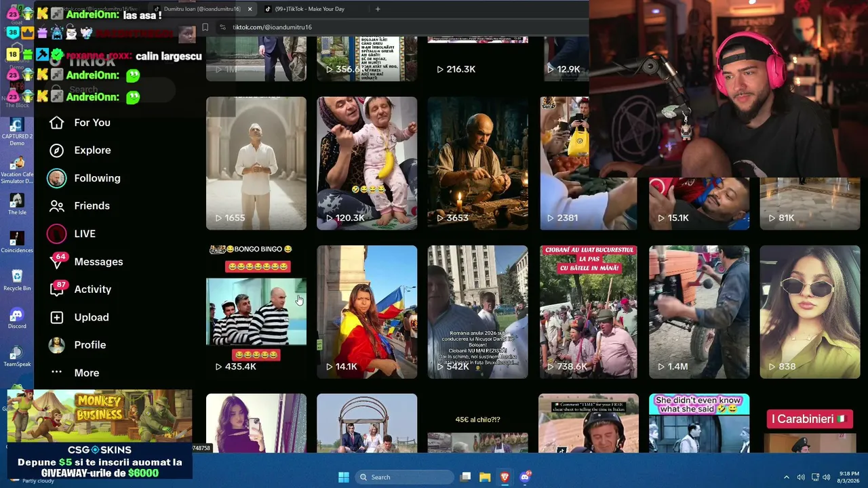Screen dimensions: 868x488
Task: Switch to TikTok - Make Your Day tab
Action: (311, 9)
